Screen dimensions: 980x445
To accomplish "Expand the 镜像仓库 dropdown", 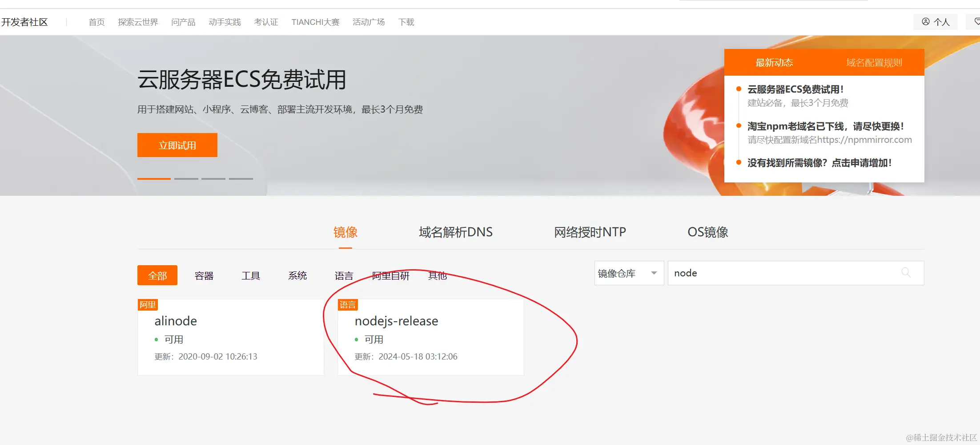I will [629, 273].
